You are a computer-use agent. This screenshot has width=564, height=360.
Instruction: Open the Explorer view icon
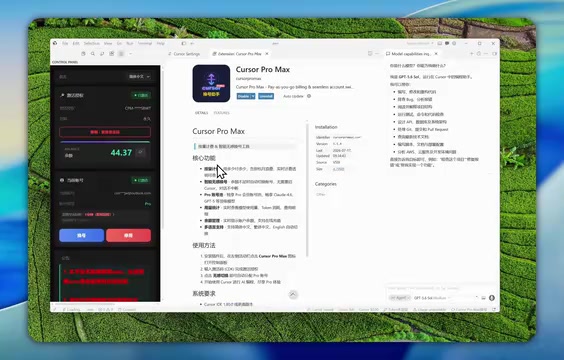(83, 54)
